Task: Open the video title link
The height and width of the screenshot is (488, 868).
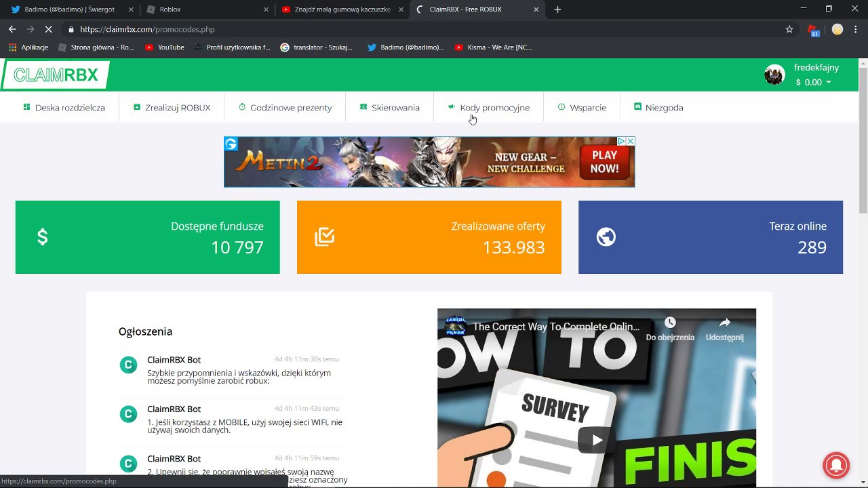Action: coord(556,327)
